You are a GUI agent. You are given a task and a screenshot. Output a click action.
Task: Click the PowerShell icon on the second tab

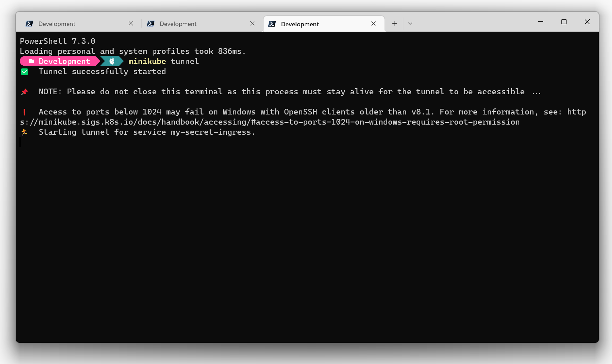[151, 24]
